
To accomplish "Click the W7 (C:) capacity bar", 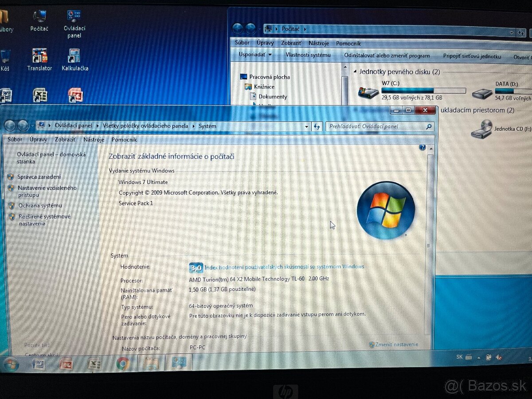I will [x=423, y=90].
